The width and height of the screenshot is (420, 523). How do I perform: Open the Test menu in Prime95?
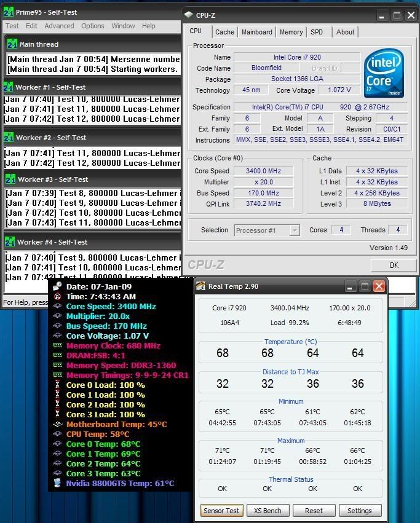(12, 26)
